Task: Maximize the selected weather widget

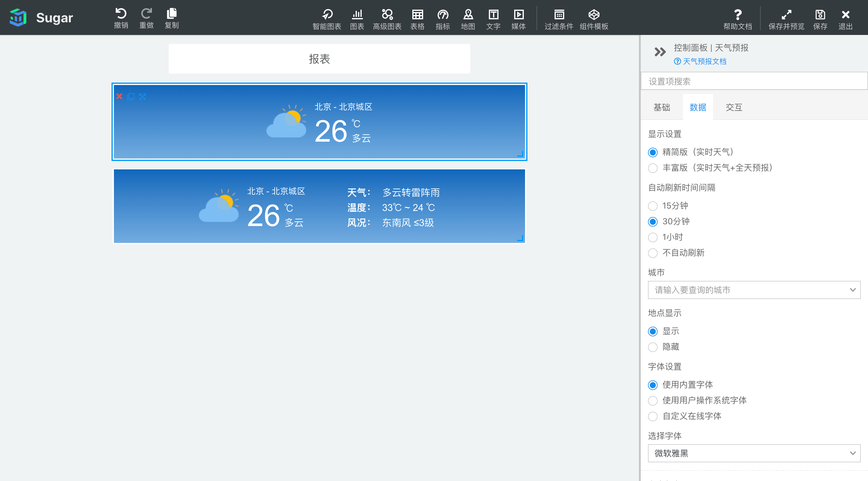Action: (x=143, y=97)
